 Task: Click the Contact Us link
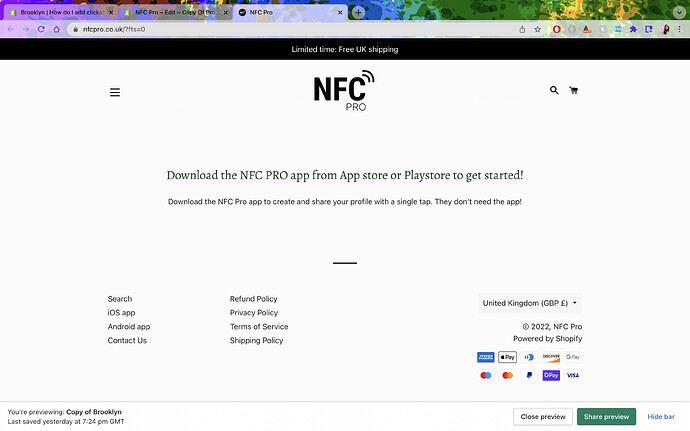(x=127, y=340)
